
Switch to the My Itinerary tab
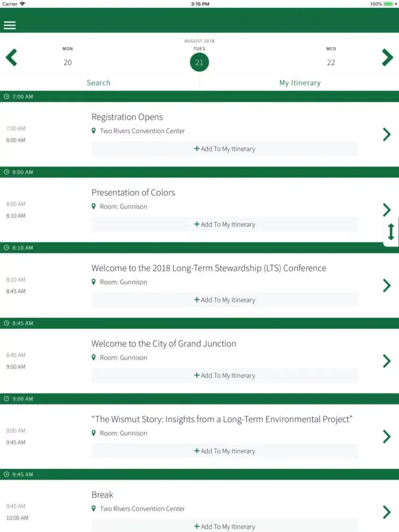pos(300,82)
